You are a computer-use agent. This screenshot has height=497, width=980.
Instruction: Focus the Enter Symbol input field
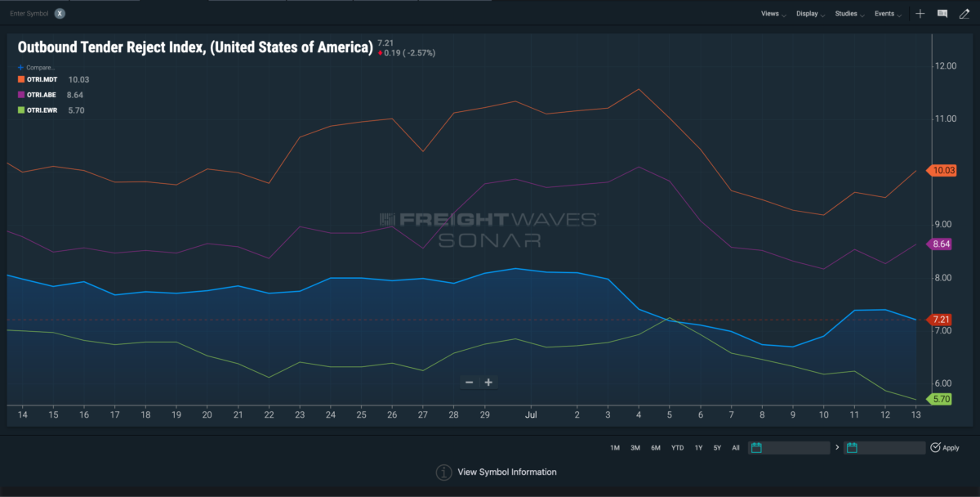coord(29,13)
